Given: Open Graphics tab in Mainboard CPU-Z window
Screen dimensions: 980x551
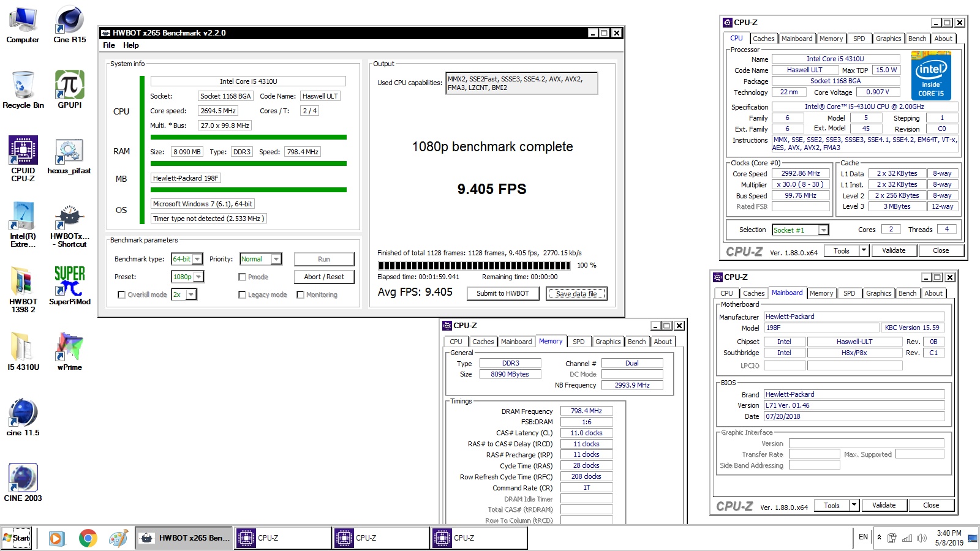Looking at the screenshot, I should pos(878,293).
